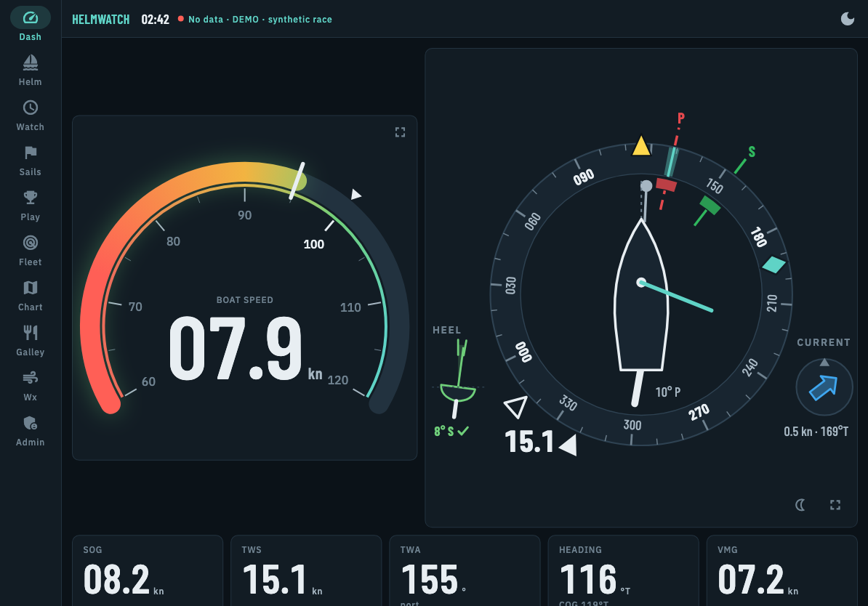Open the Sails flag section
The width and height of the screenshot is (868, 606).
(x=30, y=161)
